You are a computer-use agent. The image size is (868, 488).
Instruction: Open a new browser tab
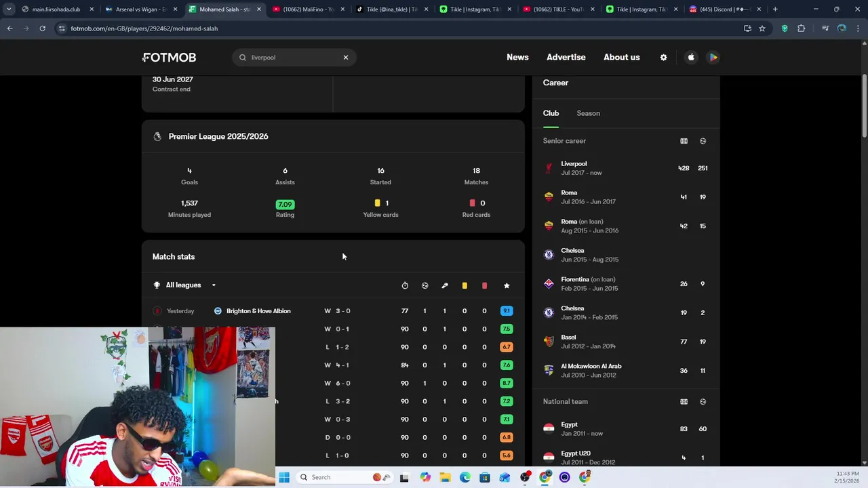click(x=775, y=9)
